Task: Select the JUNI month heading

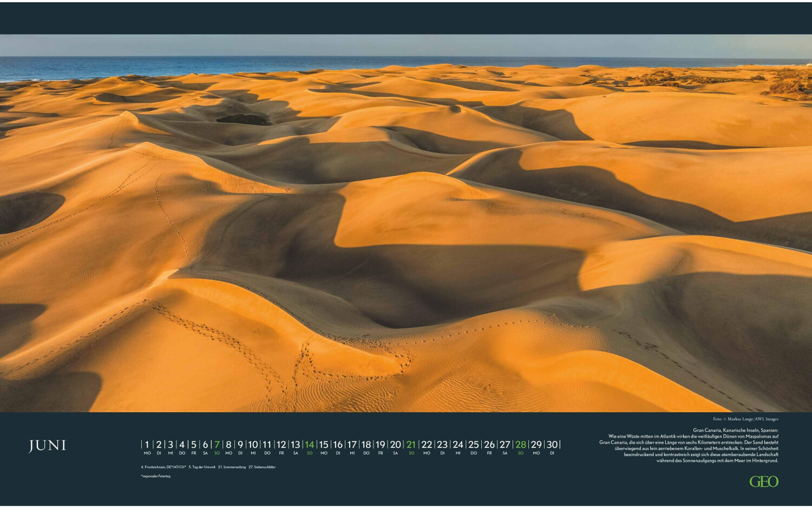Action: (48, 446)
